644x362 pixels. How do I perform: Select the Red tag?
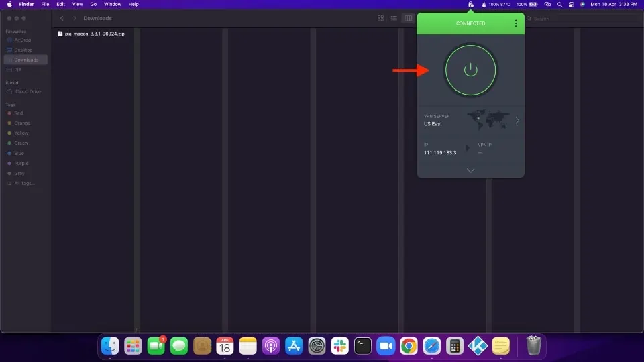point(19,113)
